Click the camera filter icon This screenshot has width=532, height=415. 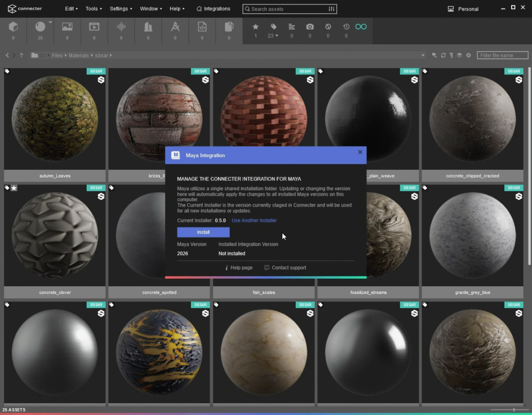pyautogui.click(x=310, y=27)
